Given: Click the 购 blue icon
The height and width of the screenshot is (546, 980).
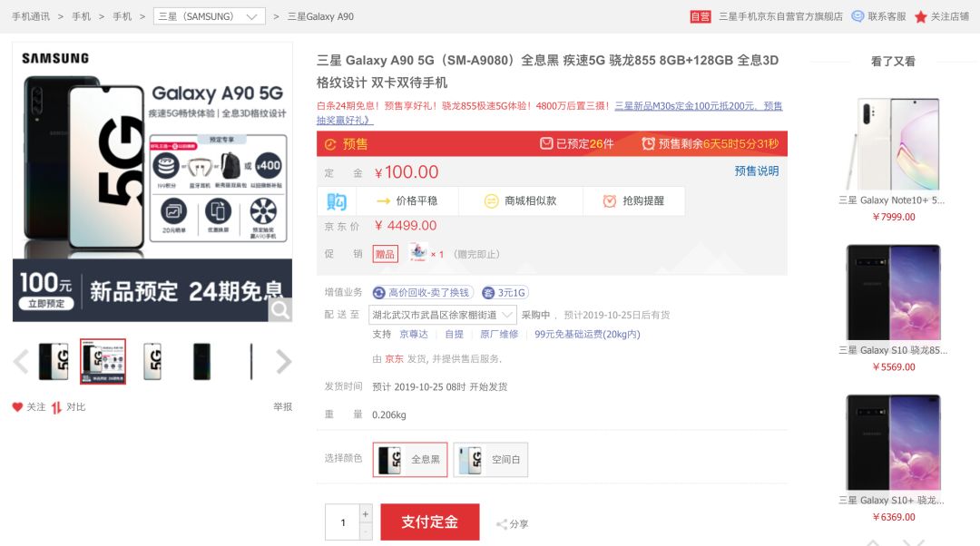Looking at the screenshot, I should (x=337, y=201).
